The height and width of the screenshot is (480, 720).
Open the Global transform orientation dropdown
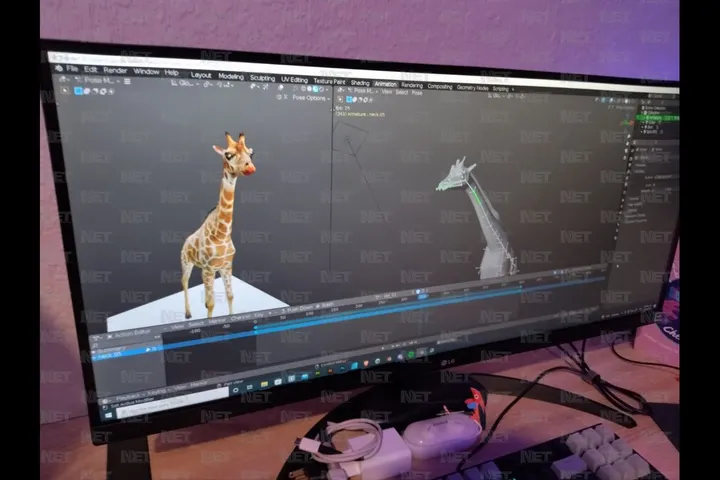185,84
